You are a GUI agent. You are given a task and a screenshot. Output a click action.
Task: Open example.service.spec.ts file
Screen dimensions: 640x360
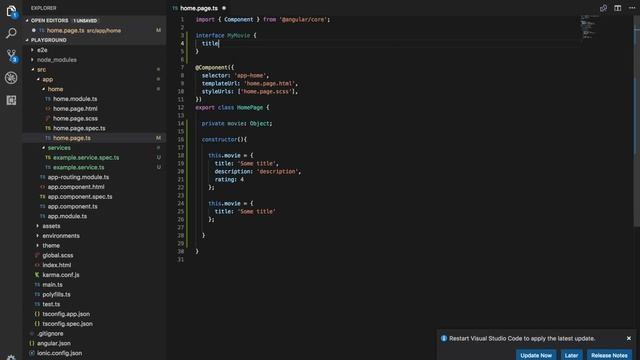point(86,158)
